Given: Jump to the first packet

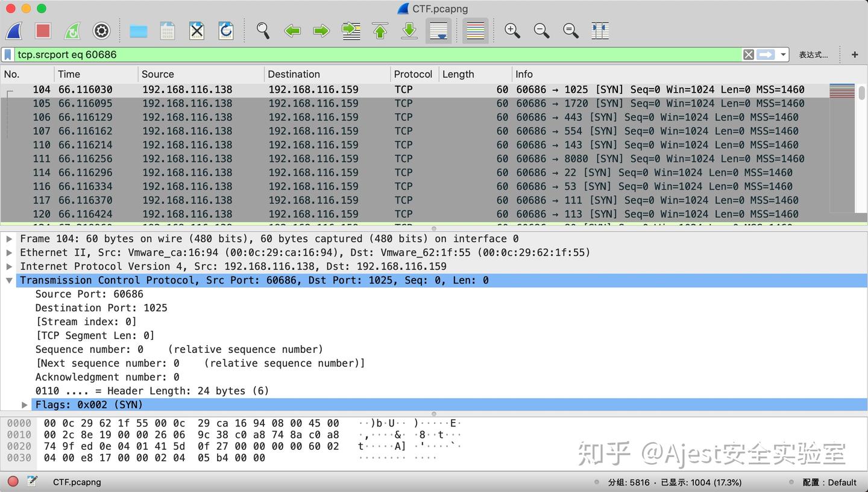Looking at the screenshot, I should click(x=380, y=31).
